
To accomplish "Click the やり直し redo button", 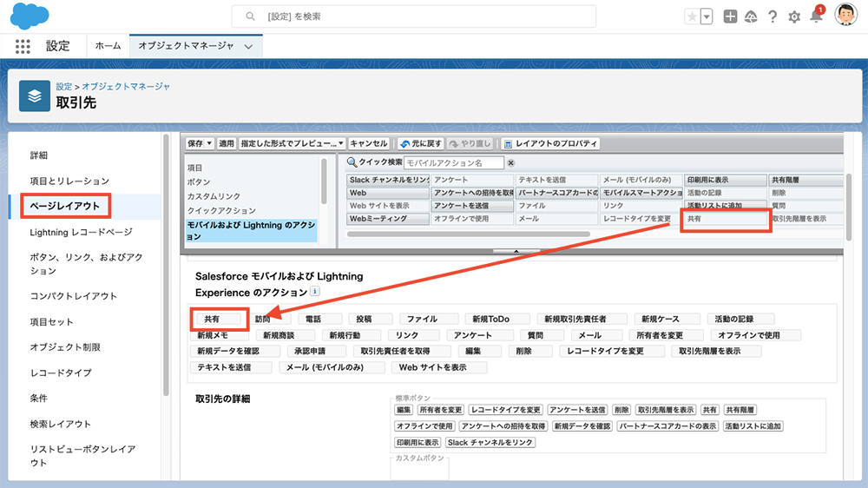I will pos(470,143).
